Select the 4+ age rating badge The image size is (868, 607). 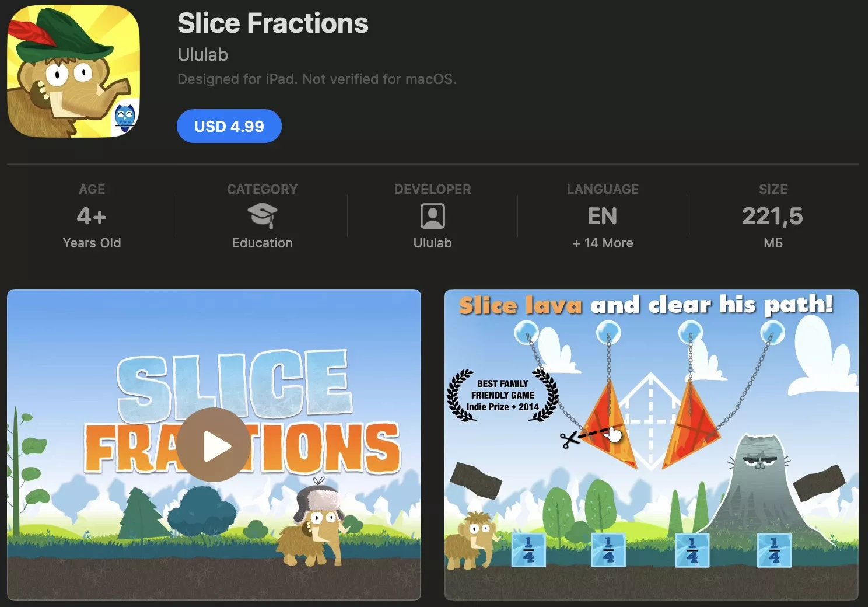92,217
